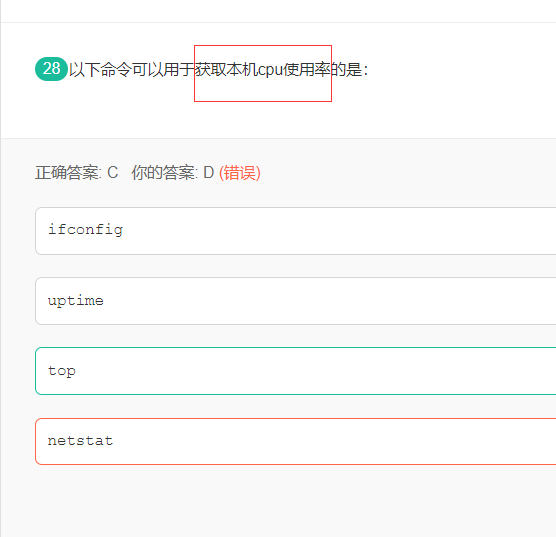This screenshot has height=537, width=556.
Task: Click the red 错误 result label
Action: [x=240, y=173]
